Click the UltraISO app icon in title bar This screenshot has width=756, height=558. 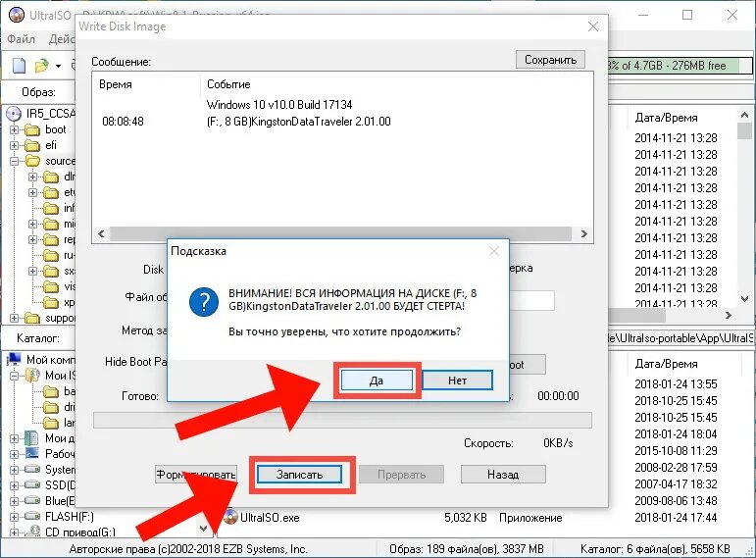(17, 15)
